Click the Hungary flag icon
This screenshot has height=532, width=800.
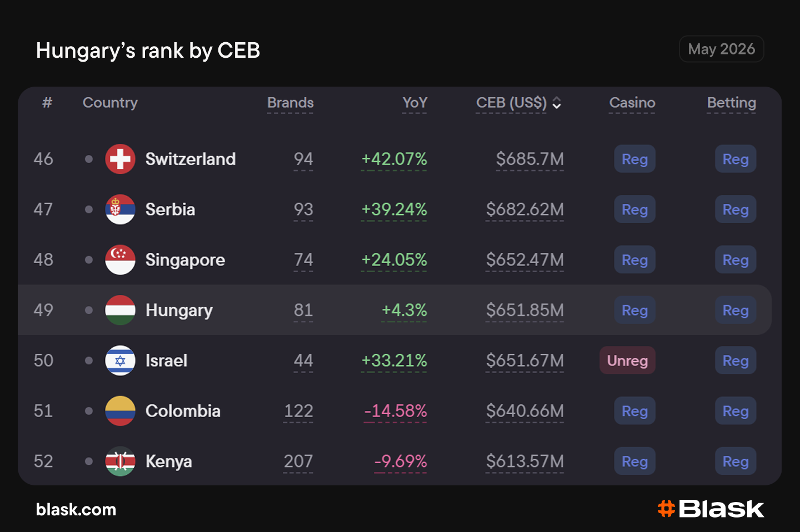coord(120,310)
